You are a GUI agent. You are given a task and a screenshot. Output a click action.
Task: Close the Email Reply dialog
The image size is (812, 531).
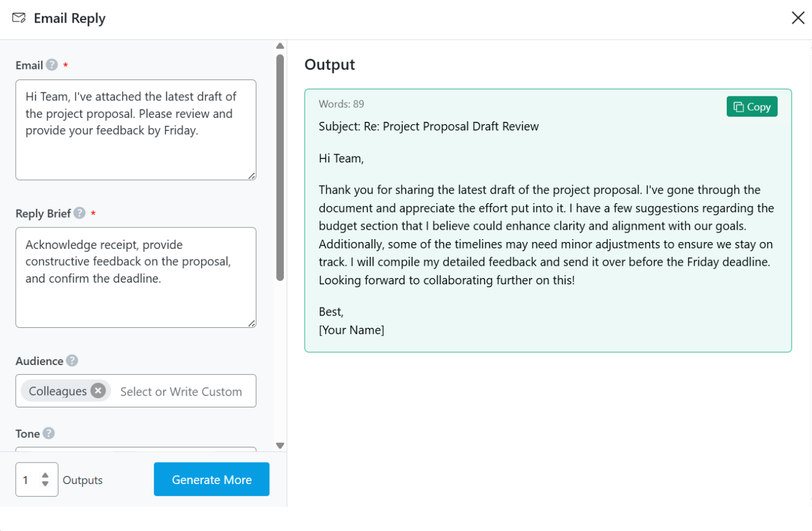(797, 18)
